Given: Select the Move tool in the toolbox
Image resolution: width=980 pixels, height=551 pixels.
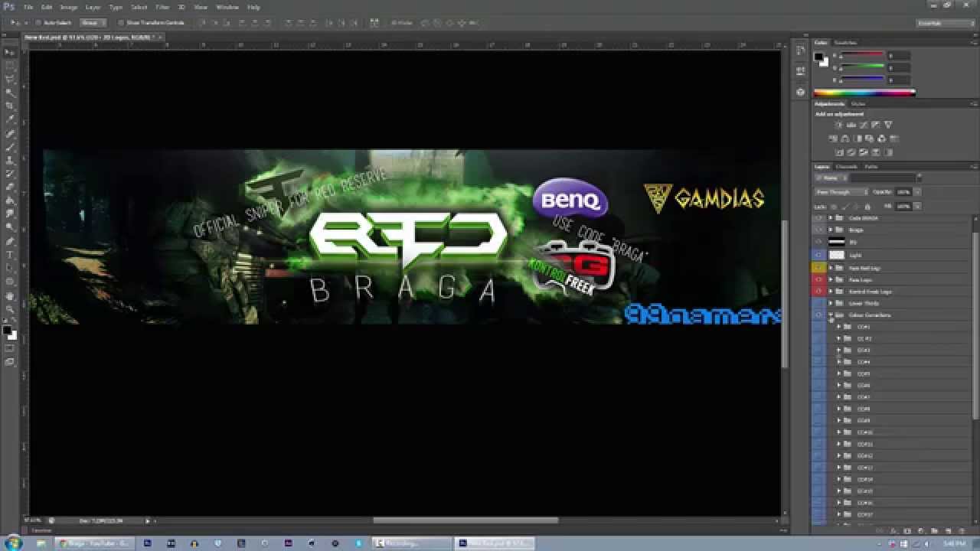Looking at the screenshot, I should 10,52.
